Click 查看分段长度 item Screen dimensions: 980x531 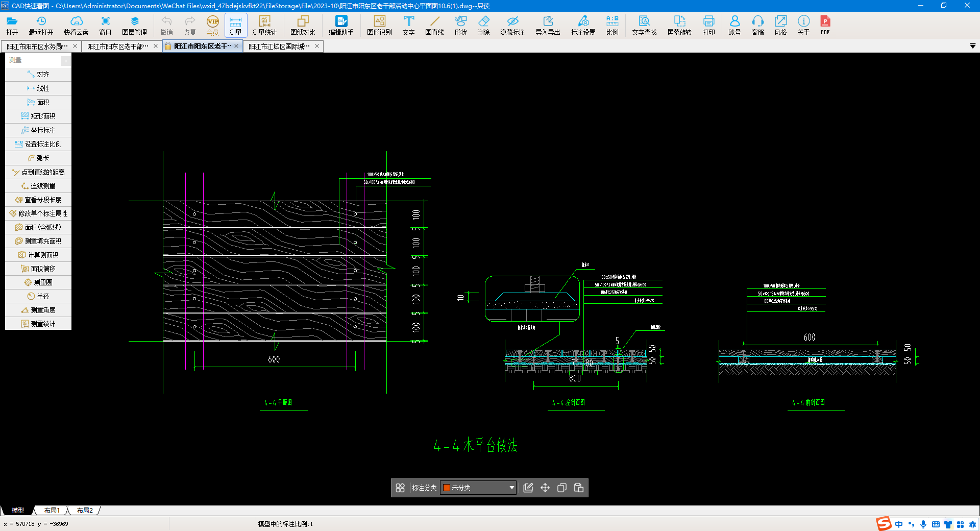(38, 200)
